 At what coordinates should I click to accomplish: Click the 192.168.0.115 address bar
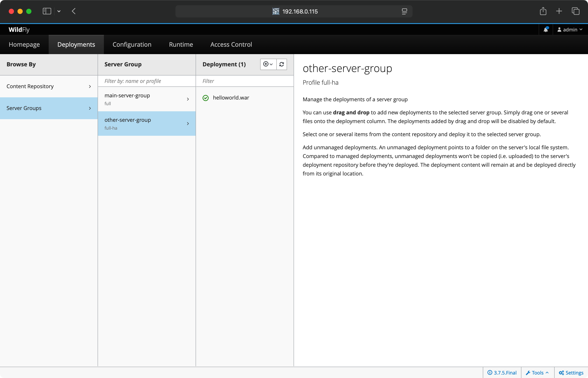294,11
